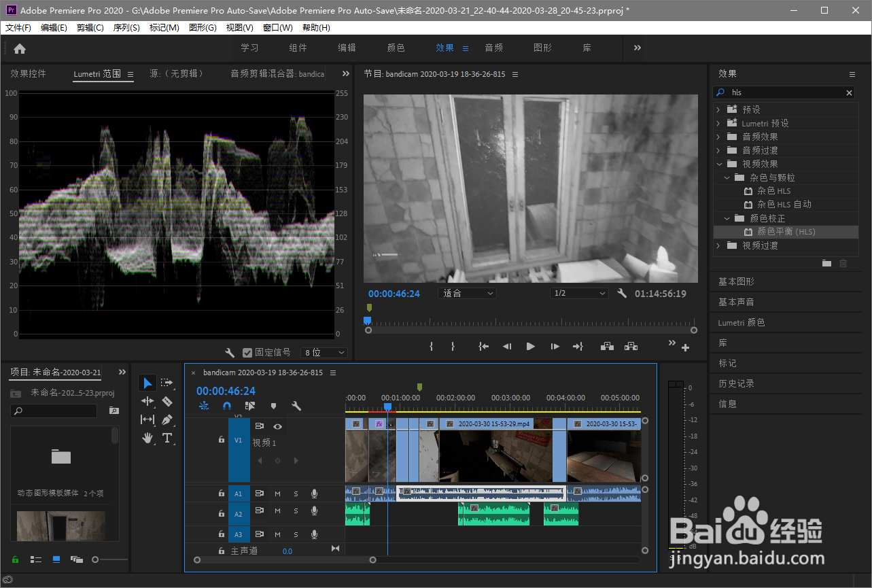This screenshot has height=588, width=872.
Task: Toggle V1 track output eye icon
Action: point(277,426)
